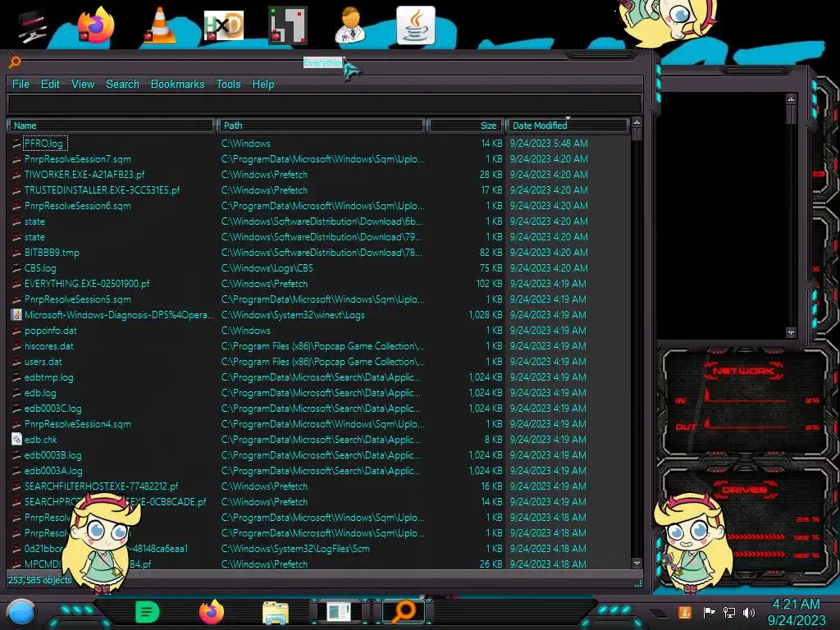The image size is (840, 630).
Task: Select BITBBB9.tmp file
Action: pyautogui.click(x=52, y=253)
